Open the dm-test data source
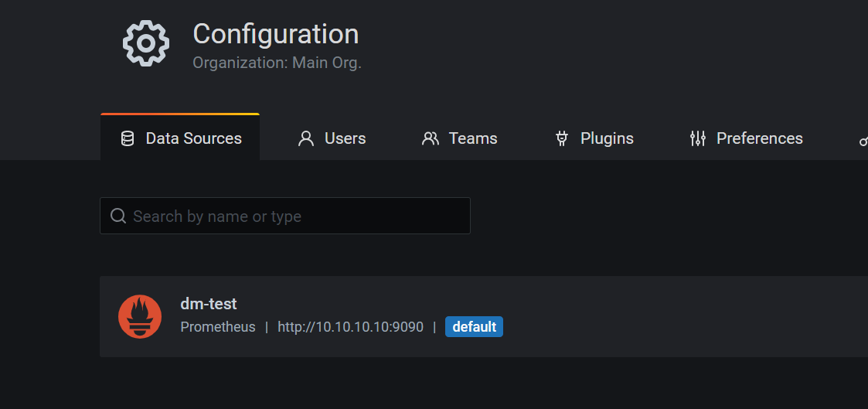 [484, 316]
